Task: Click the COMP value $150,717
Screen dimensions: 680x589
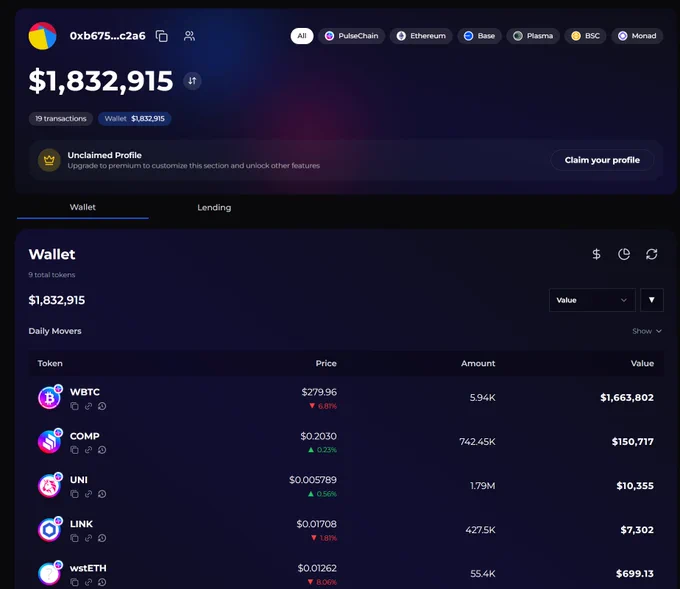Action: point(632,442)
